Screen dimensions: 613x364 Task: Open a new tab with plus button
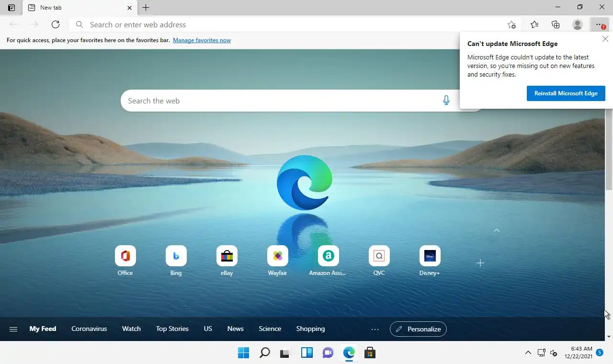146,8
